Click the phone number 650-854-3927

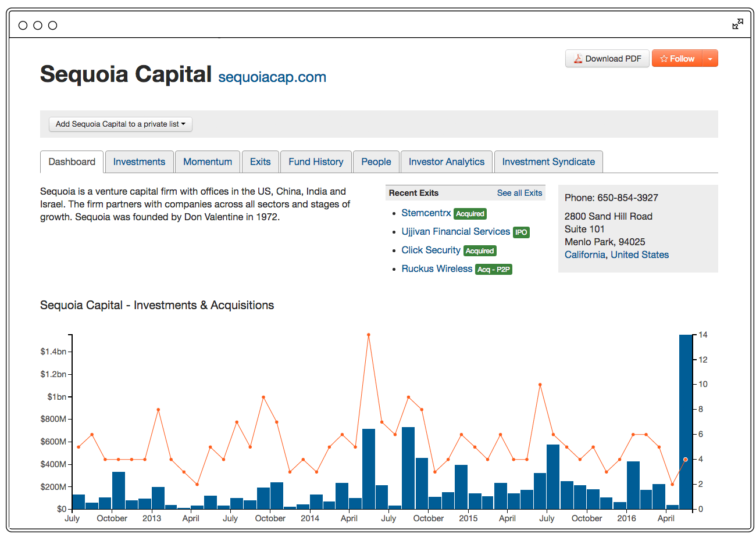627,198
